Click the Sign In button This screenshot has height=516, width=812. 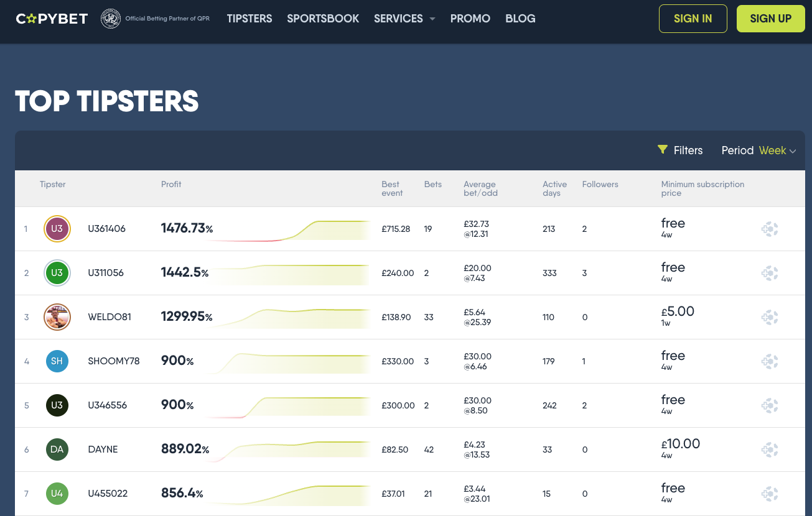[693, 19]
